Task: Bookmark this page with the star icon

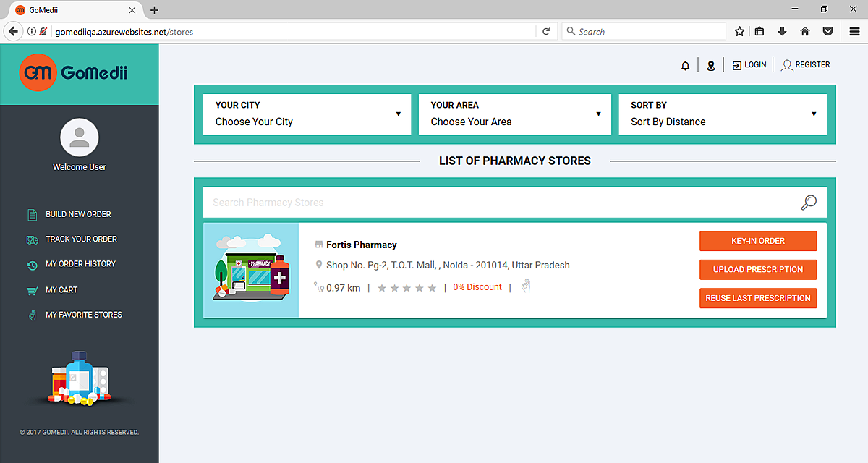Action: coord(739,32)
